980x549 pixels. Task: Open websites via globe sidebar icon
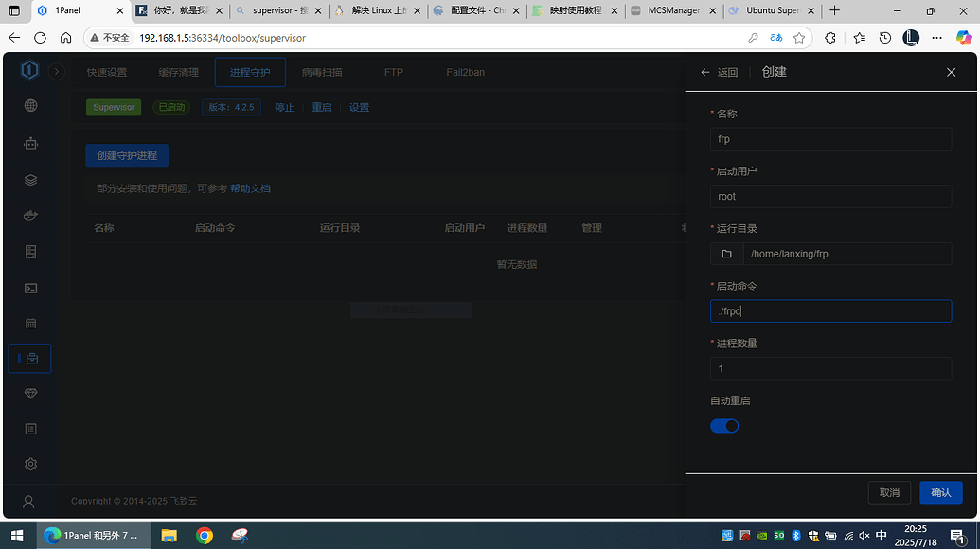click(29, 105)
